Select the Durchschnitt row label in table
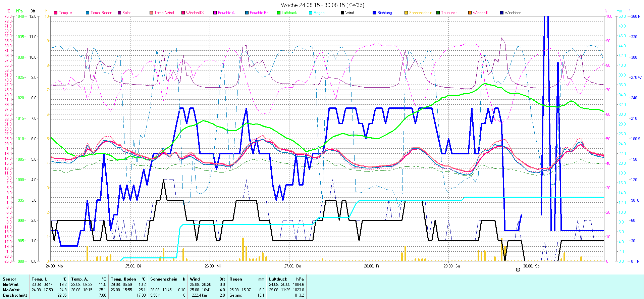The height and width of the screenshot is (299, 644). click(15, 295)
